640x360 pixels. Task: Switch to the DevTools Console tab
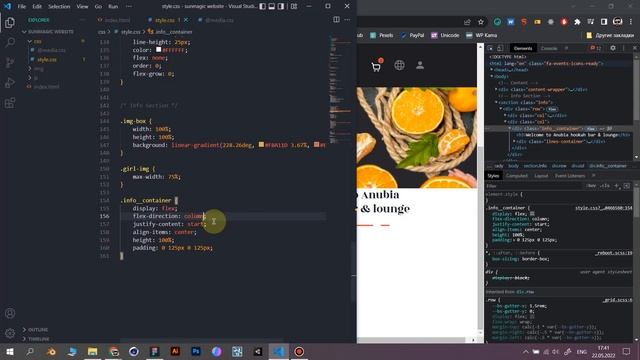click(549, 49)
